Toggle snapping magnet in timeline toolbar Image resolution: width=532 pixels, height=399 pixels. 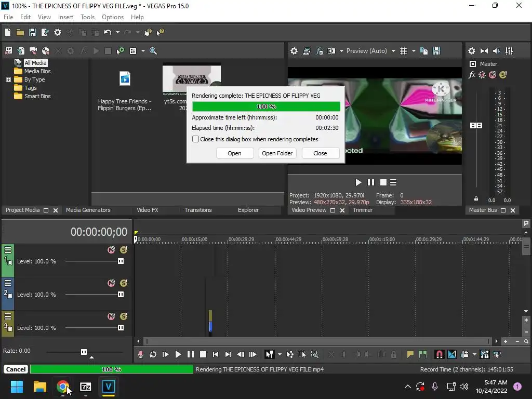pyautogui.click(x=439, y=354)
